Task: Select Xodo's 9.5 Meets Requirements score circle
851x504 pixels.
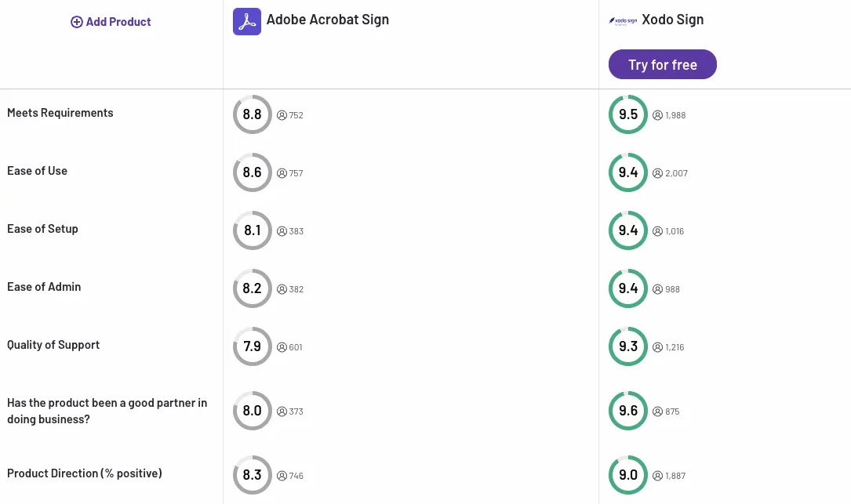Action: [627, 114]
